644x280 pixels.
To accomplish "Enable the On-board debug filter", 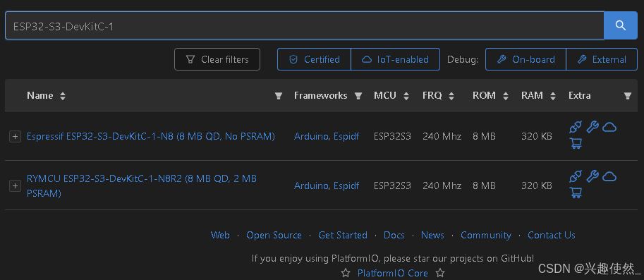I will coord(525,59).
